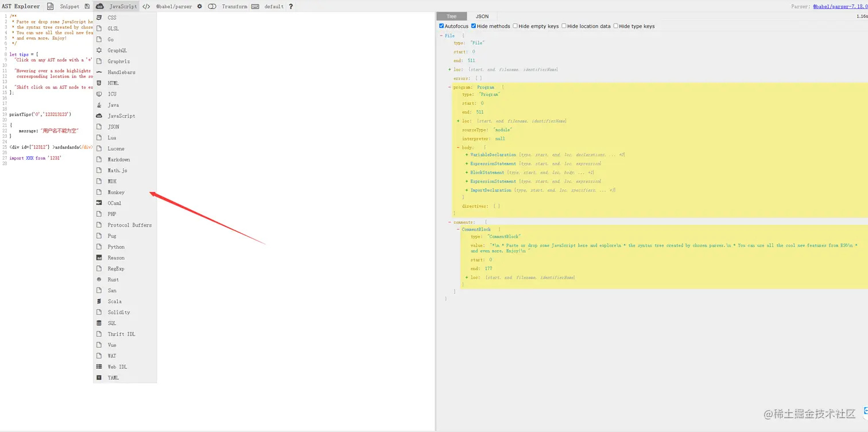Switch to the Tree output tab
The height and width of the screenshot is (432, 868).
(x=452, y=16)
